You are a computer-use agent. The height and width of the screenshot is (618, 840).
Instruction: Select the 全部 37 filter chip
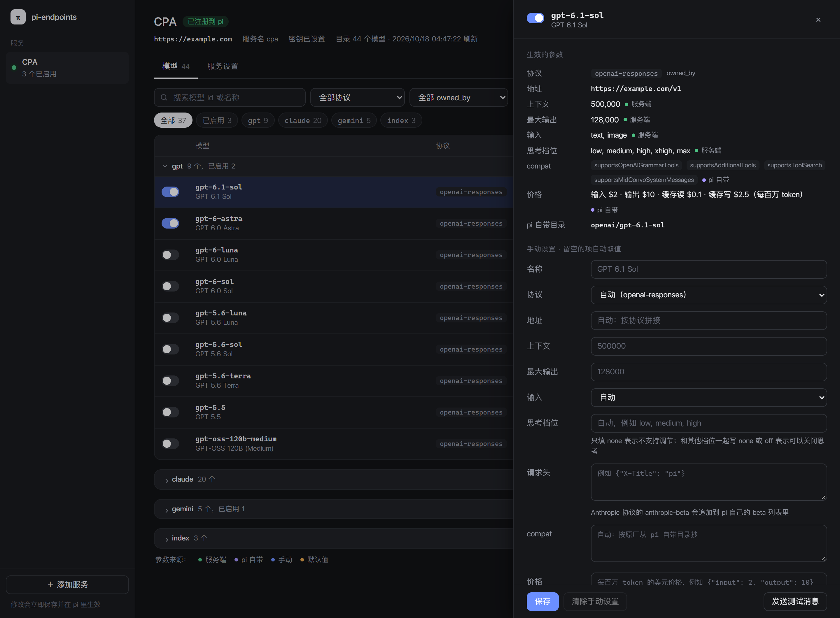click(x=173, y=120)
